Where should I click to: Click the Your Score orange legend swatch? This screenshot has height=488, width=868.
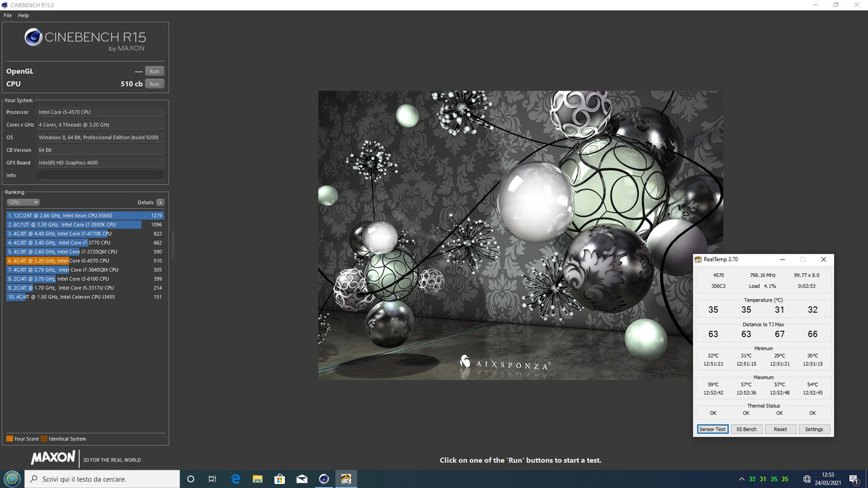[x=9, y=439]
